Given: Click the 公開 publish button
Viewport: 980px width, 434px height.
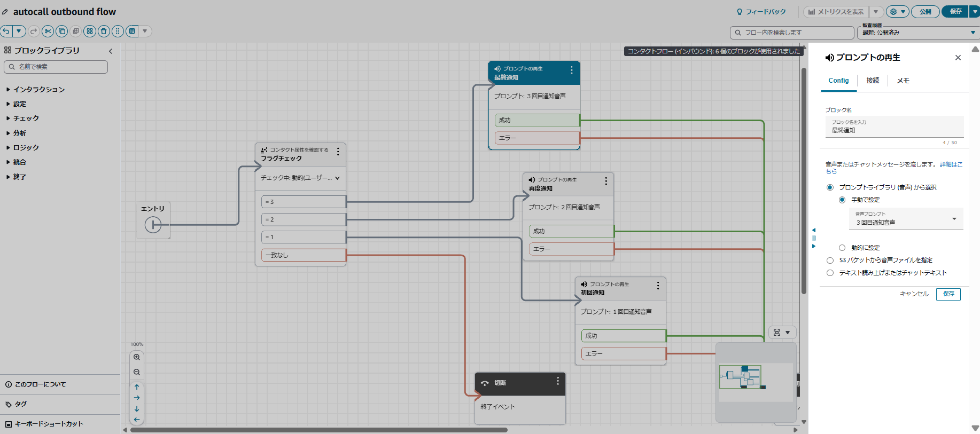Looking at the screenshot, I should (x=925, y=12).
